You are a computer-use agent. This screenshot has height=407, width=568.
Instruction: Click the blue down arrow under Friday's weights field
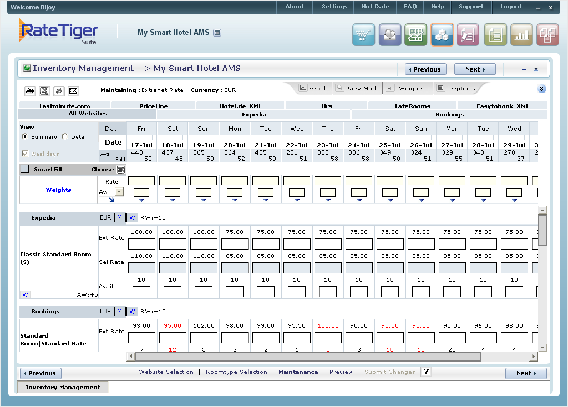click(x=141, y=200)
